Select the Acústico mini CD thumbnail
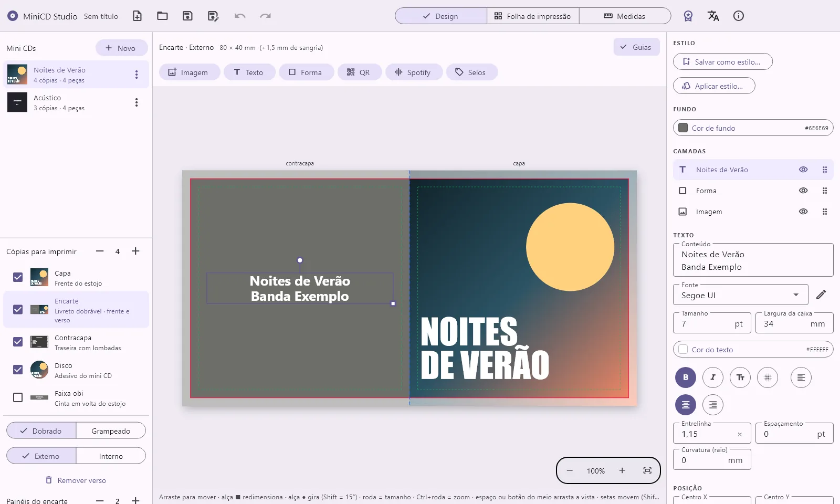Image resolution: width=840 pixels, height=504 pixels. (x=17, y=102)
